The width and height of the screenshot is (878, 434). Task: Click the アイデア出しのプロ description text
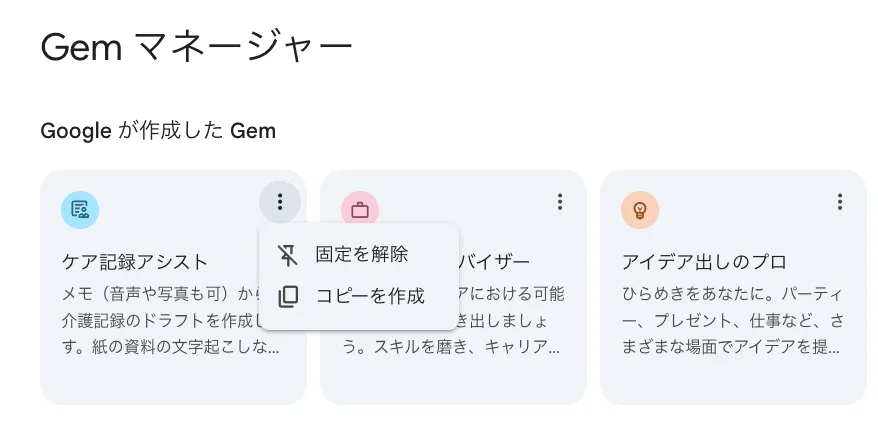coord(730,320)
